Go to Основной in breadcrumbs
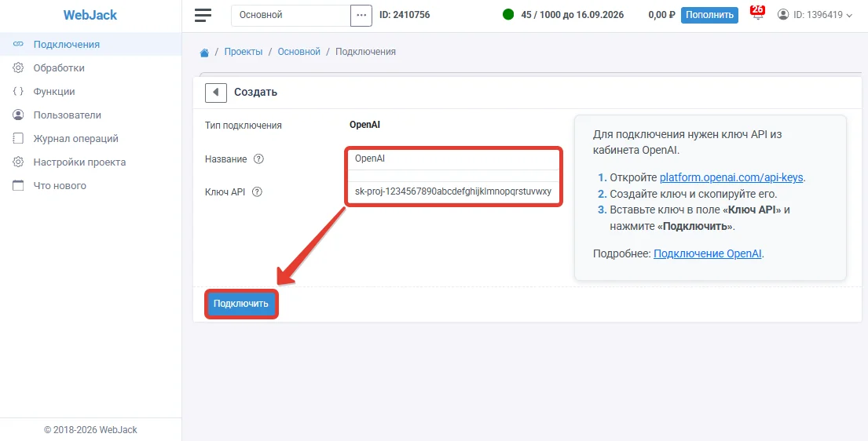 coord(299,52)
